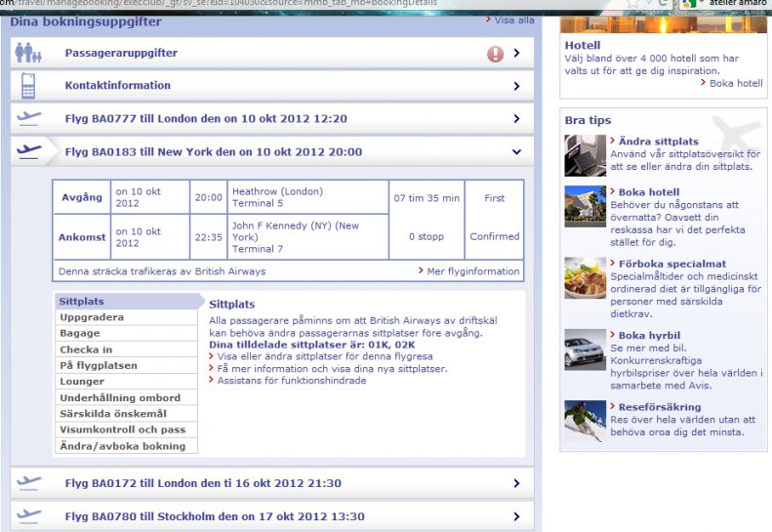Click the airplane icon for flight BA0780
This screenshot has width=772, height=532.
tap(29, 515)
